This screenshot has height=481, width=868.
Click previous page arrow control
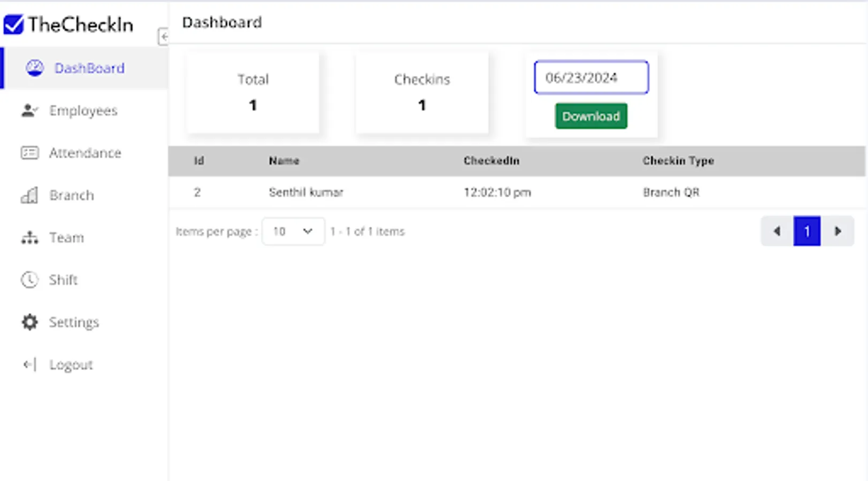(776, 231)
